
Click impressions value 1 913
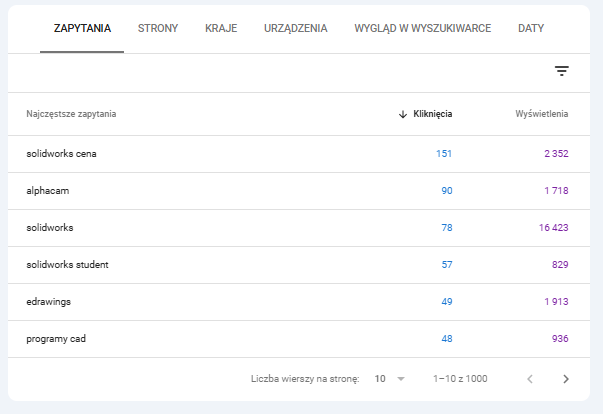click(x=556, y=301)
